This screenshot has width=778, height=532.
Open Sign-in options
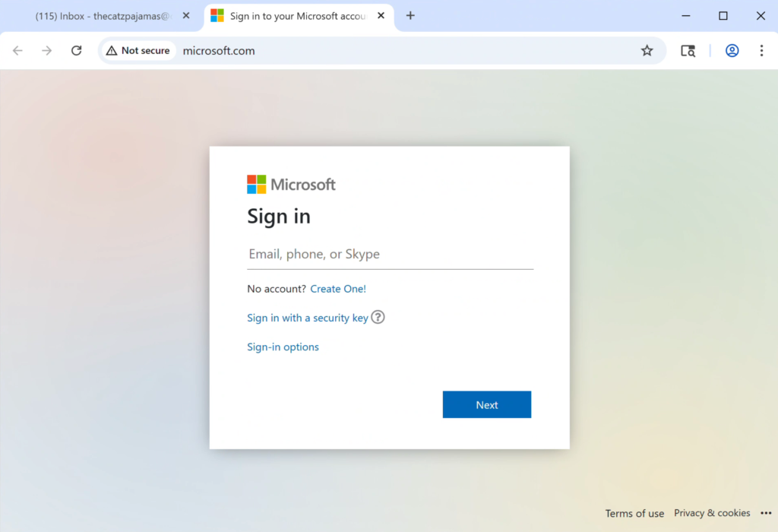point(283,347)
